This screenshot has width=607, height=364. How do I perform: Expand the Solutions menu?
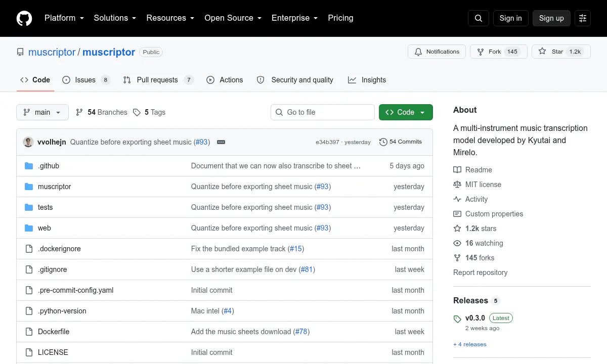pyautogui.click(x=115, y=18)
